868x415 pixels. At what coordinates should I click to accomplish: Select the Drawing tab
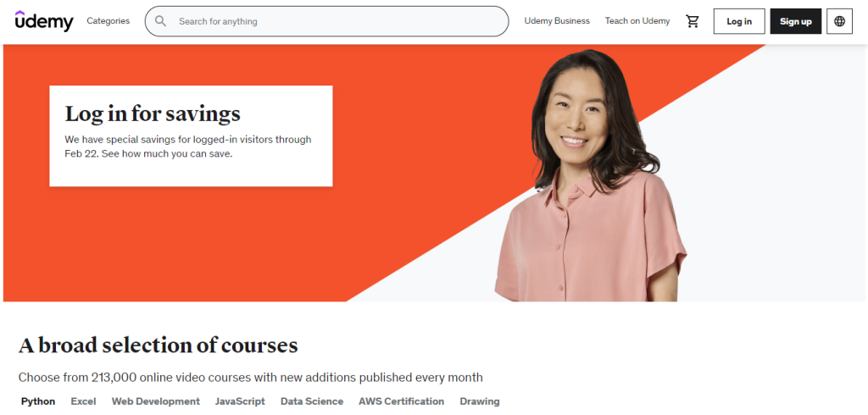(x=480, y=401)
